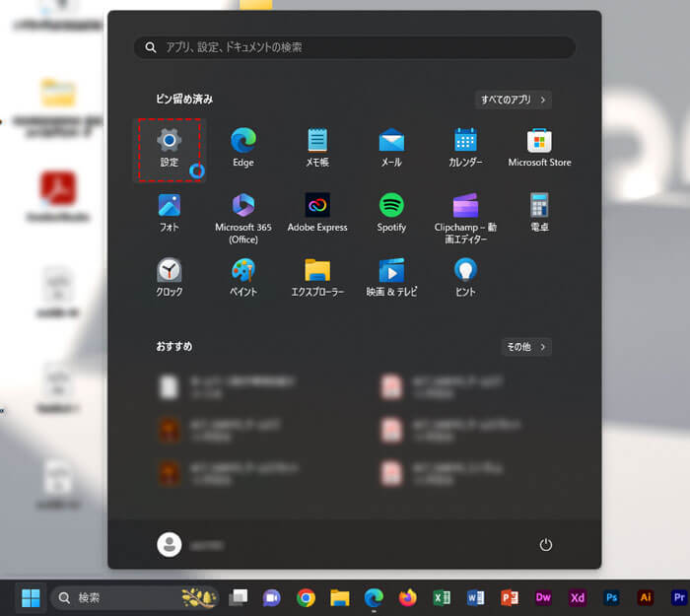Launch Spotify from pinned apps
The height and width of the screenshot is (616, 690).
pos(391,214)
